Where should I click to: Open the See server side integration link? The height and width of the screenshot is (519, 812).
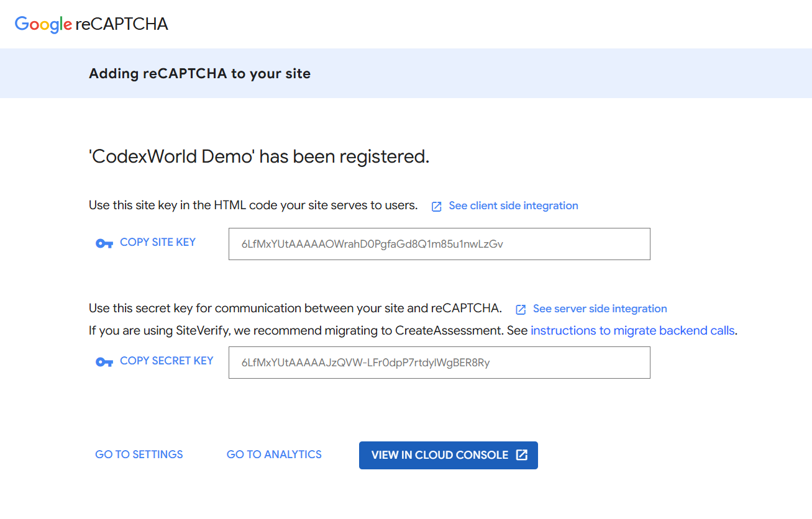pos(600,309)
